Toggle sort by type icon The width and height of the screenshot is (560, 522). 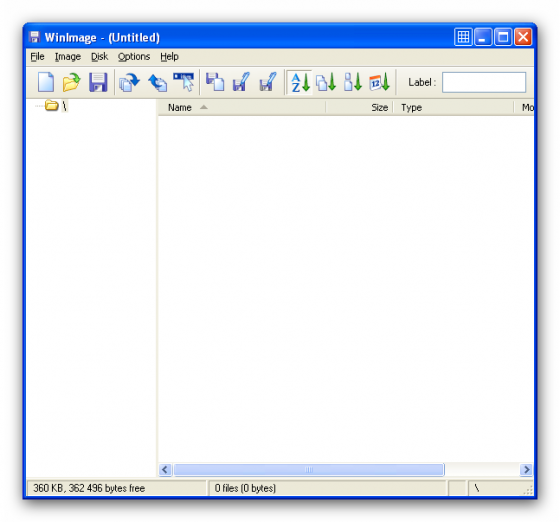point(326,82)
